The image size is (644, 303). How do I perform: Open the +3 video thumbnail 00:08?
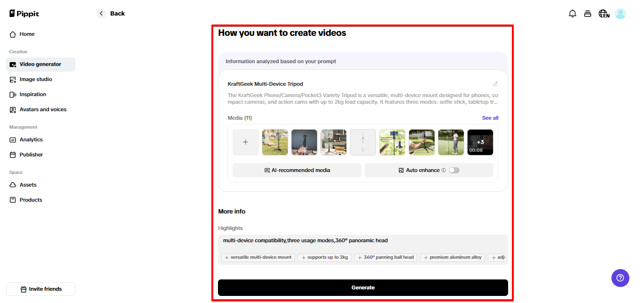tap(480, 142)
